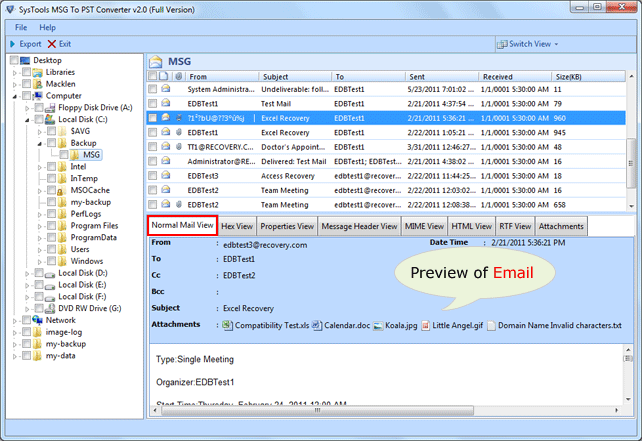Click the Switch View layout icon
642x441 pixels.
(502, 44)
